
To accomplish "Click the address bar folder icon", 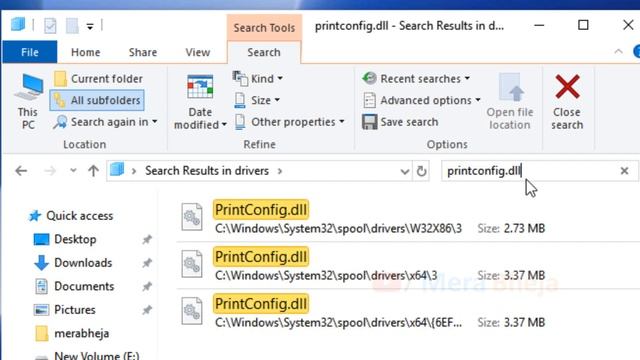I will 117,169.
